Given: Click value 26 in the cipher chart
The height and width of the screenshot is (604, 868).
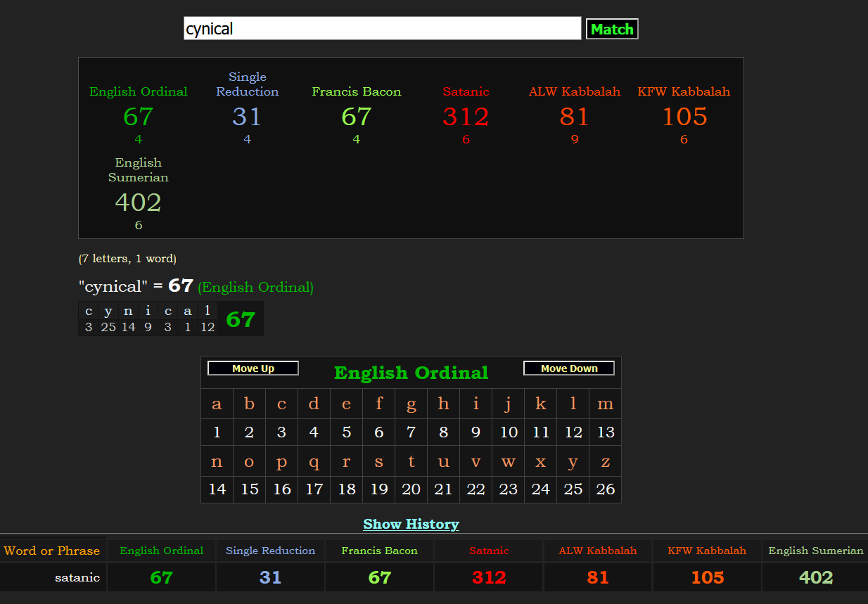Looking at the screenshot, I should [x=605, y=489].
